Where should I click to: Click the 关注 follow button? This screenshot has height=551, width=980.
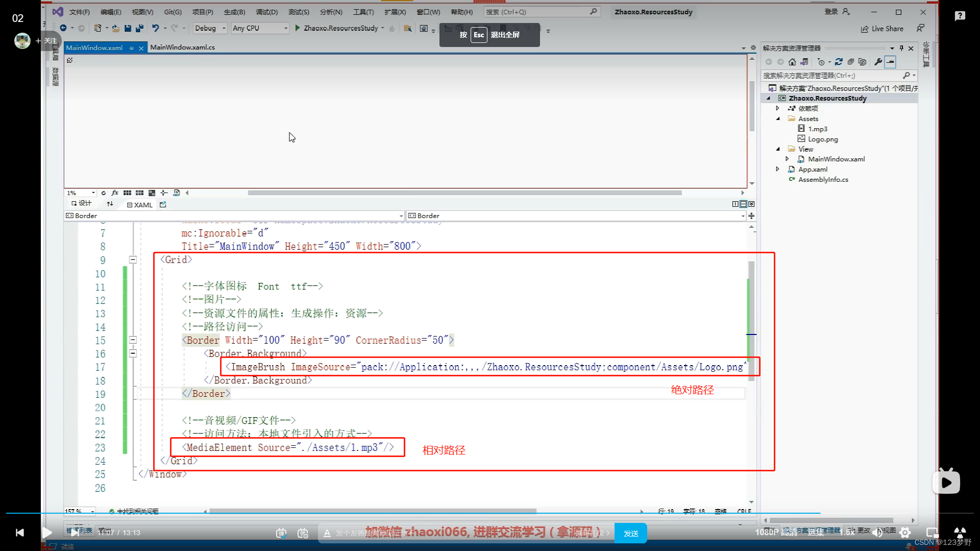click(46, 41)
